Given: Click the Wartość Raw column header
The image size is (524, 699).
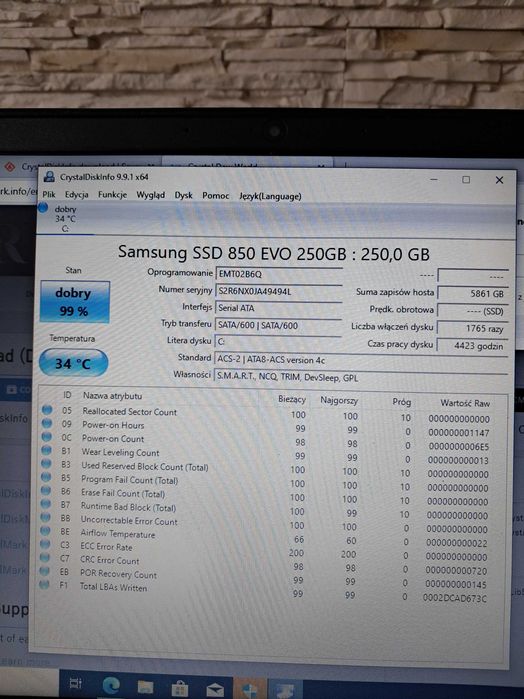Looking at the screenshot, I should coord(465,403).
